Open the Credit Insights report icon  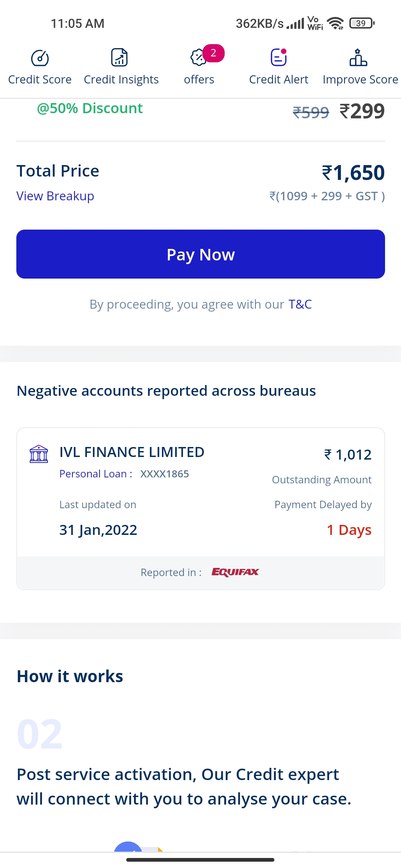pyautogui.click(x=119, y=57)
